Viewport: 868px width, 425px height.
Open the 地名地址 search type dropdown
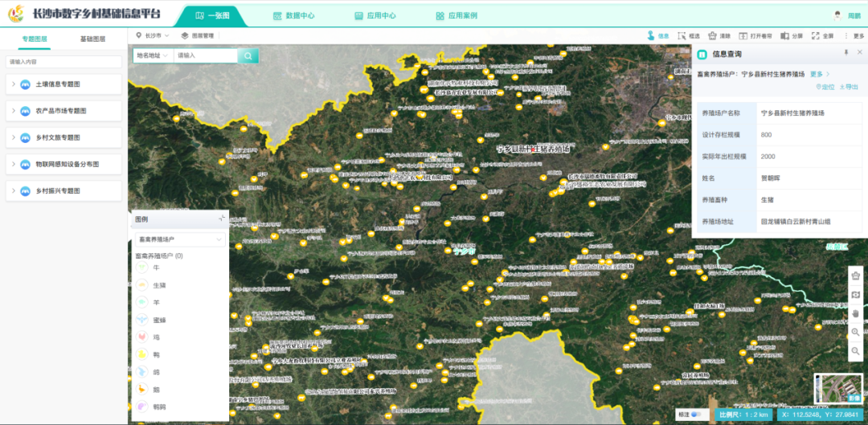[x=153, y=55]
